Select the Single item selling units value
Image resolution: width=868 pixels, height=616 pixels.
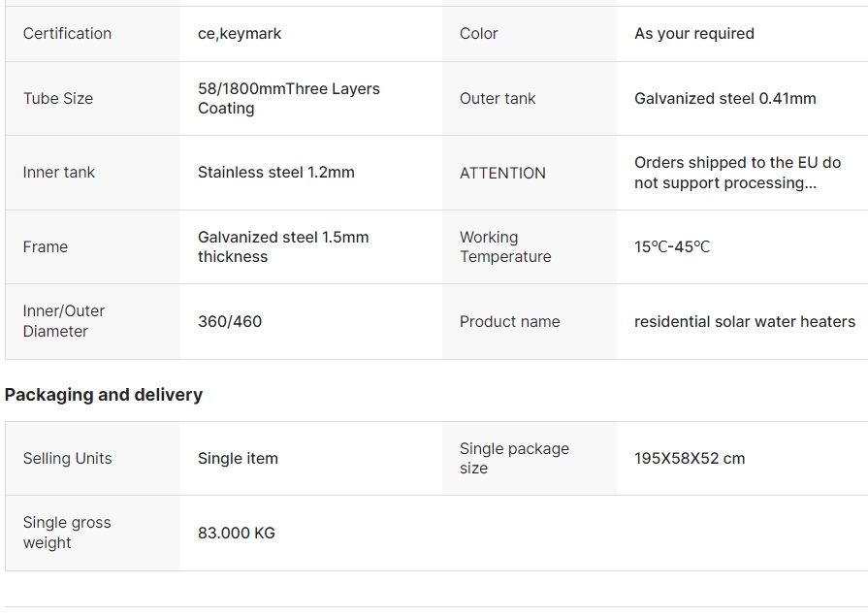(238, 459)
